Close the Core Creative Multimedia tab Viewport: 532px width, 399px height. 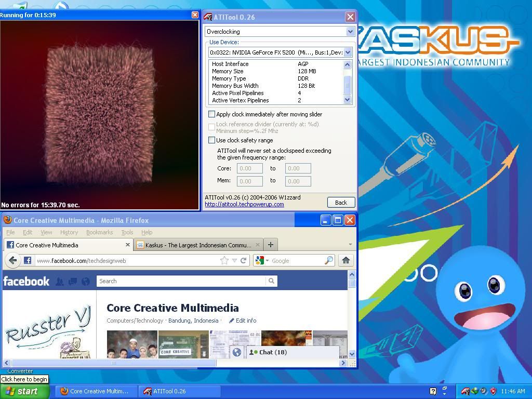point(128,245)
